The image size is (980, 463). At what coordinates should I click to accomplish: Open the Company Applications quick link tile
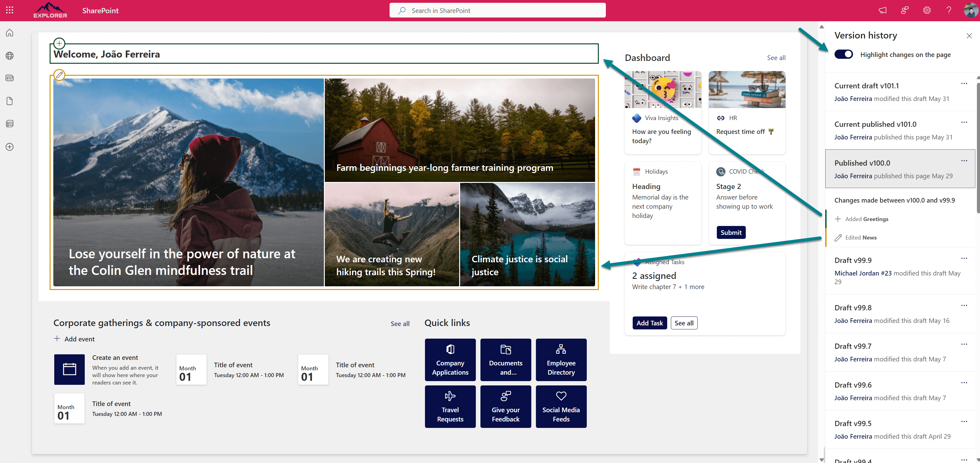[450, 360]
